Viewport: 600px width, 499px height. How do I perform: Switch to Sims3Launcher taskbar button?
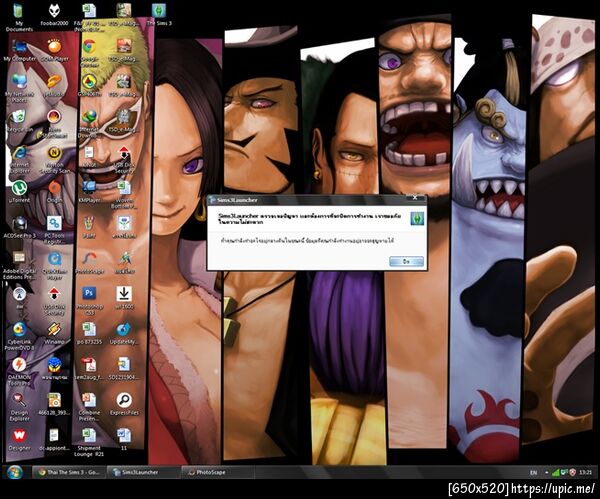pyautogui.click(x=144, y=472)
